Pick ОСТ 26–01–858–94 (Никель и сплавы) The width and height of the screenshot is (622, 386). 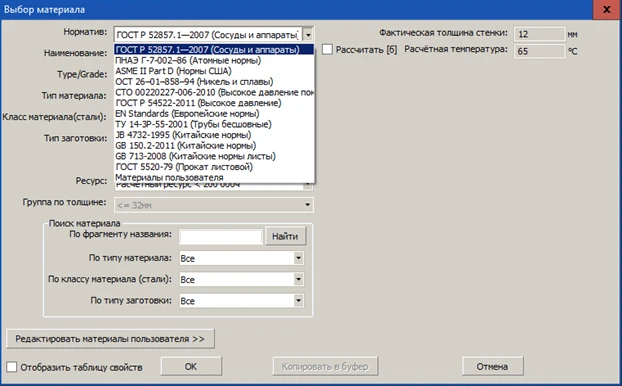click(x=214, y=82)
